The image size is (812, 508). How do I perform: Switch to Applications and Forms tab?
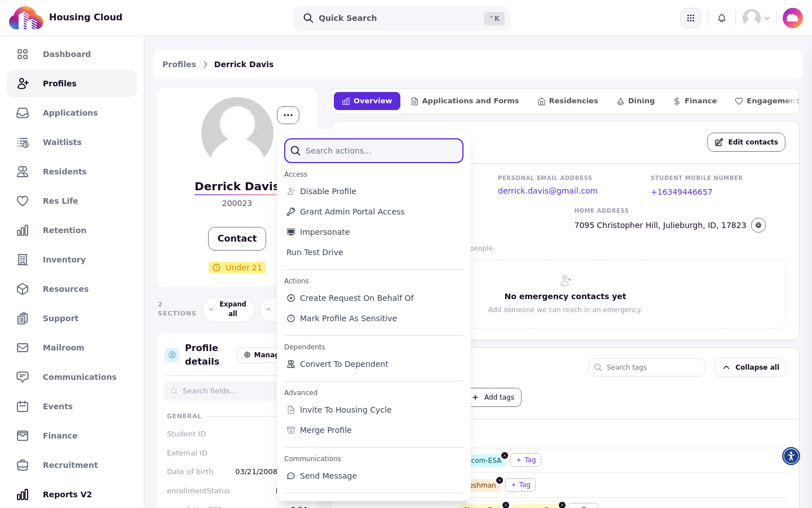pos(465,101)
